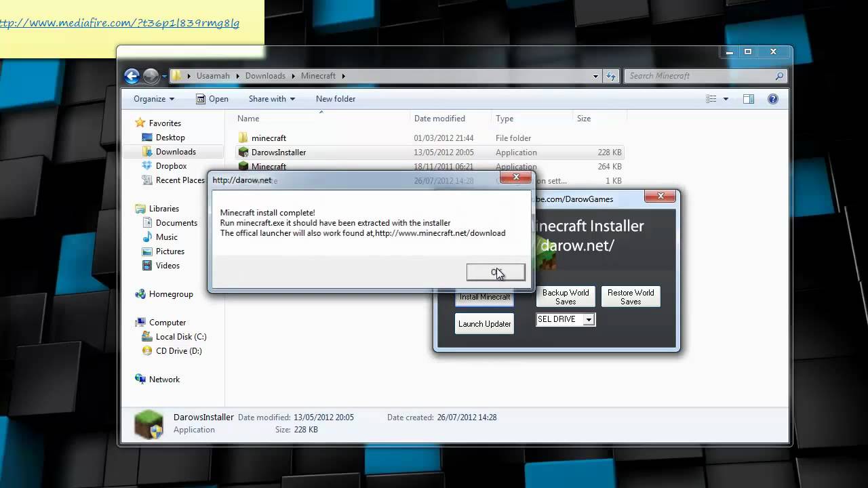Screen dimensions: 868x488
Task: Open the Organize menu
Action: tap(154, 99)
